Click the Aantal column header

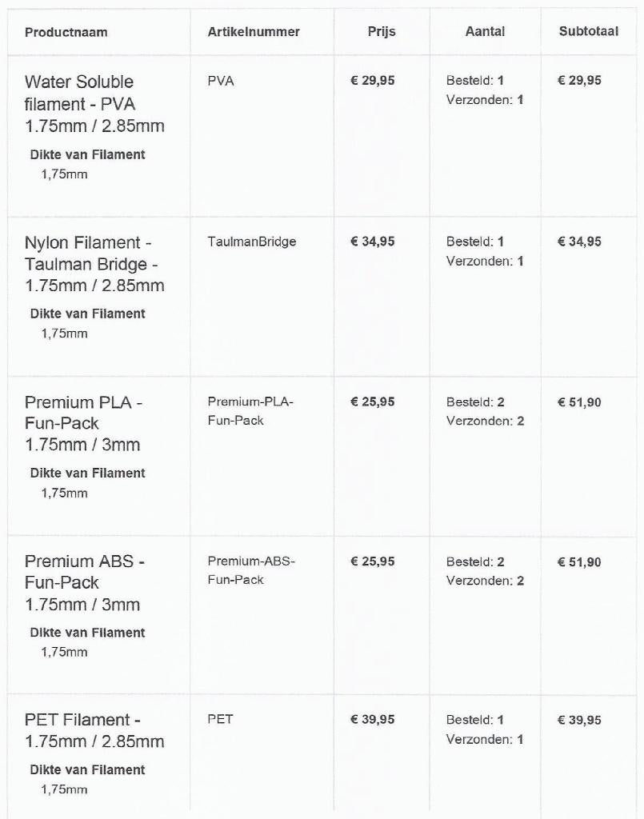(x=485, y=32)
